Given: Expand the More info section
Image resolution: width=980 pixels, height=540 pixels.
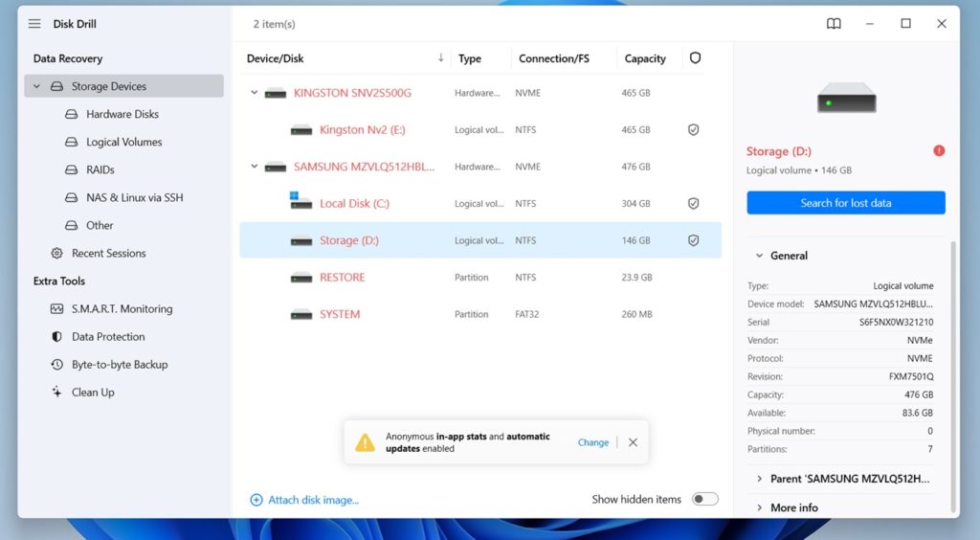Looking at the screenshot, I should click(760, 507).
